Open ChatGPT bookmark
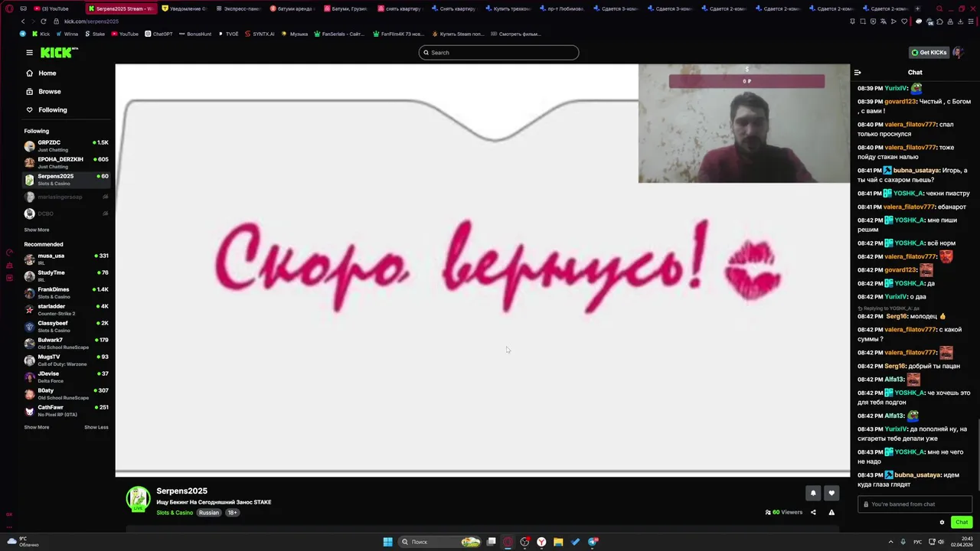980x551 pixels. [x=158, y=34]
